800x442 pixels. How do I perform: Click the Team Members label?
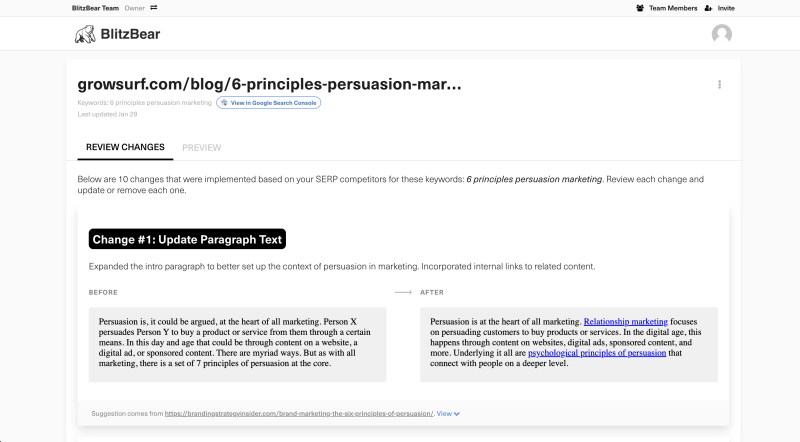click(x=673, y=8)
